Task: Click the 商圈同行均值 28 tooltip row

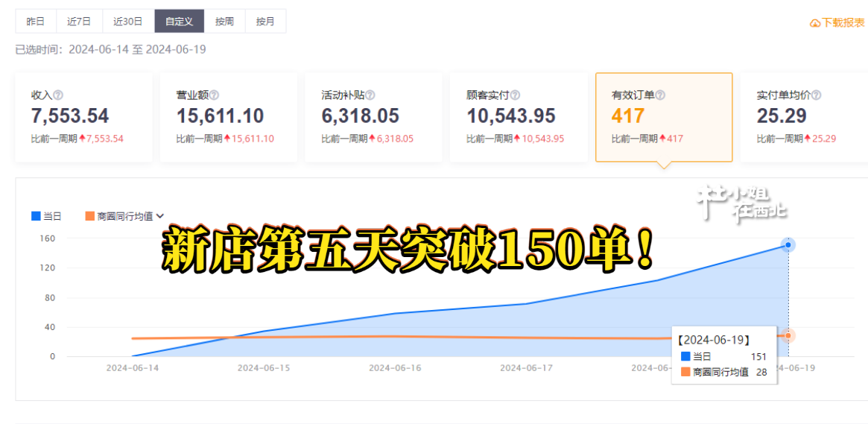Action: tap(723, 373)
